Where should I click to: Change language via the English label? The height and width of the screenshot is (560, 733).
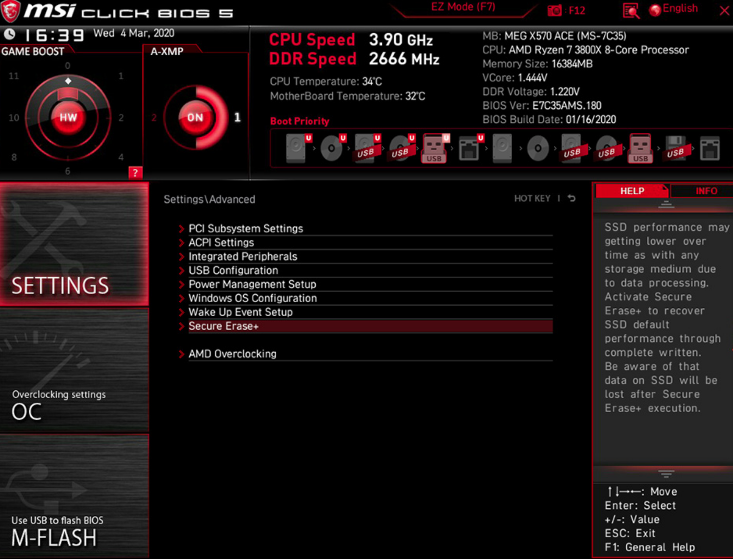[x=680, y=9]
